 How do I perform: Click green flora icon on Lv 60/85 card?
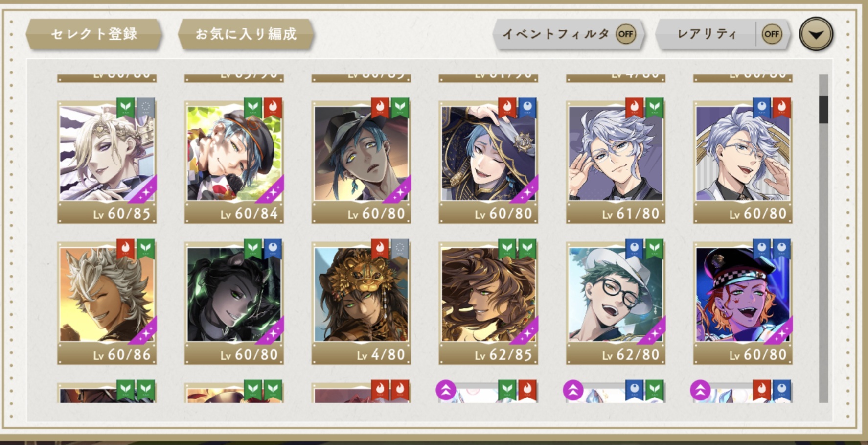pyautogui.click(x=126, y=107)
